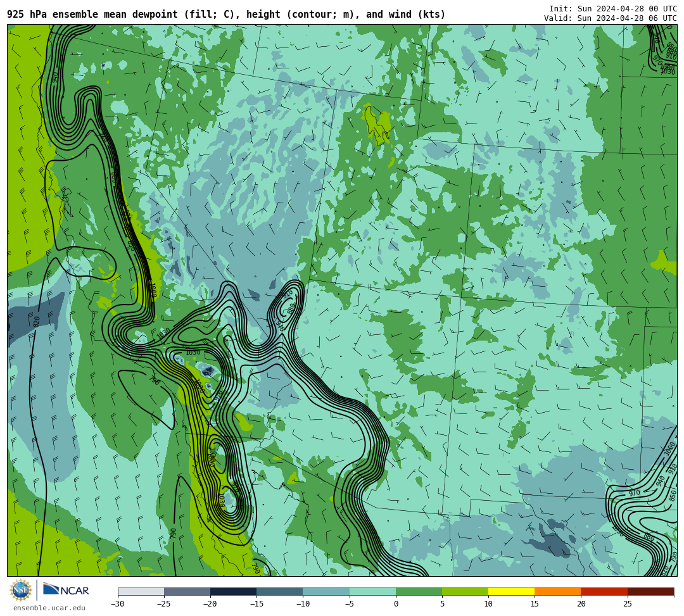
Task: Click the colorbar tick label -20
Action: [x=210, y=604]
